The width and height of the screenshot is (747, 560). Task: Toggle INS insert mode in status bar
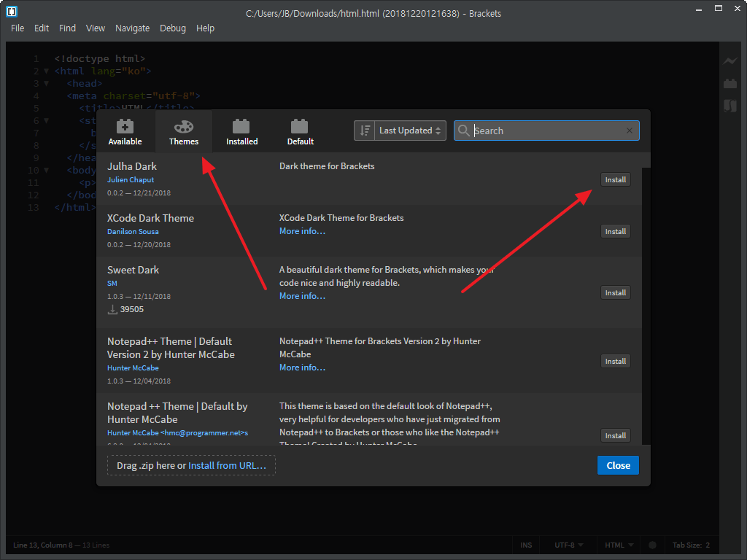(526, 545)
